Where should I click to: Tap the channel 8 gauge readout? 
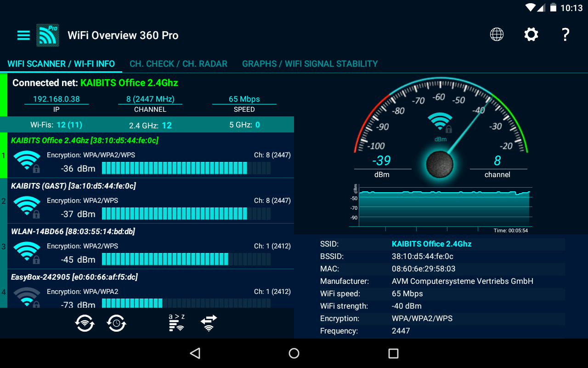[x=498, y=160]
